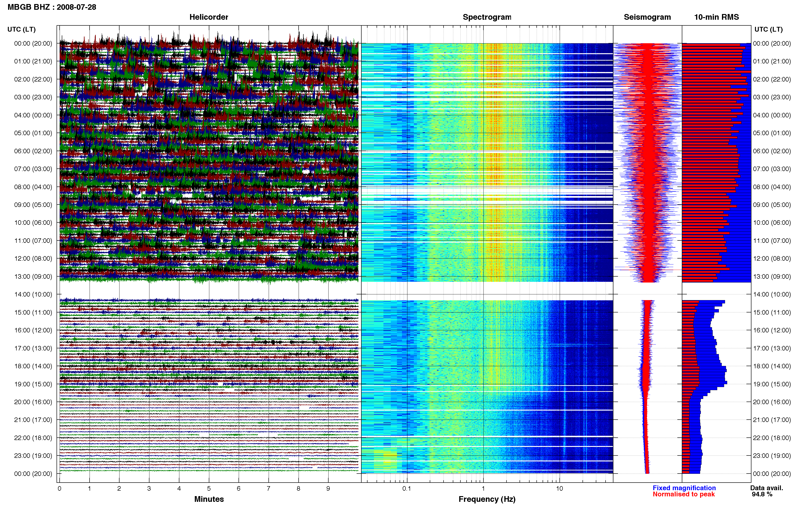Click tick "3" on the Minutes axis

(x=149, y=489)
